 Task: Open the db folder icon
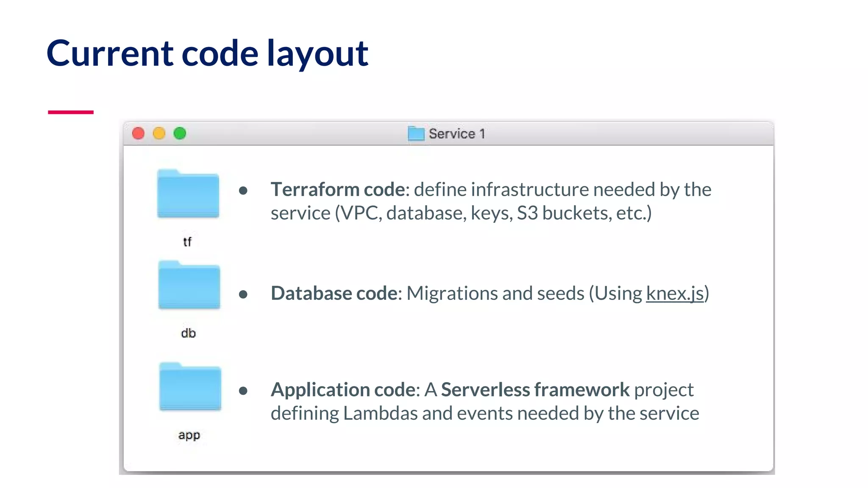(189, 285)
